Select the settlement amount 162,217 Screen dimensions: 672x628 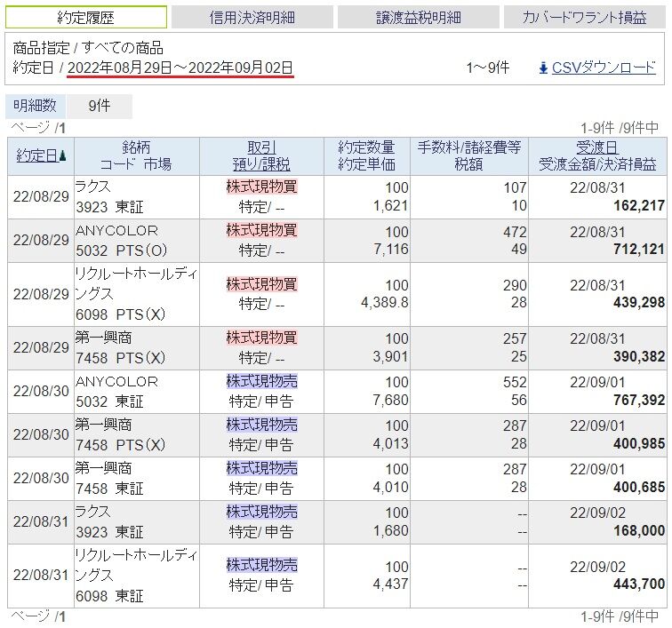[x=639, y=205]
